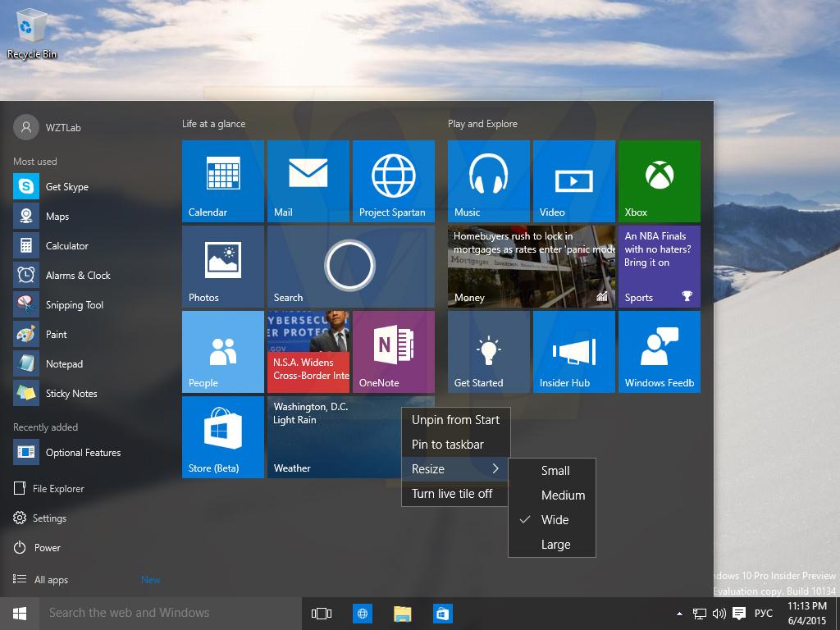
Task: Open the N.S.A. Widens news tile
Action: tap(308, 351)
